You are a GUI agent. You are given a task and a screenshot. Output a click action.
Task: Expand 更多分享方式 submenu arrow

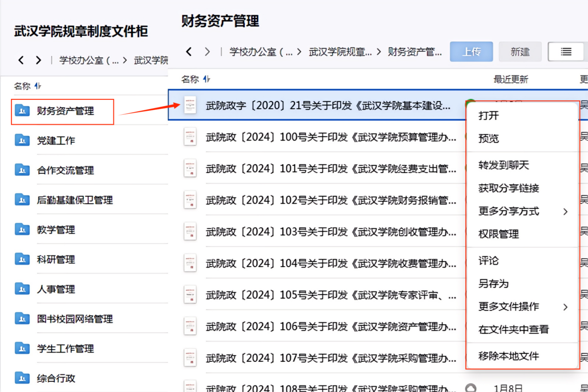565,212
